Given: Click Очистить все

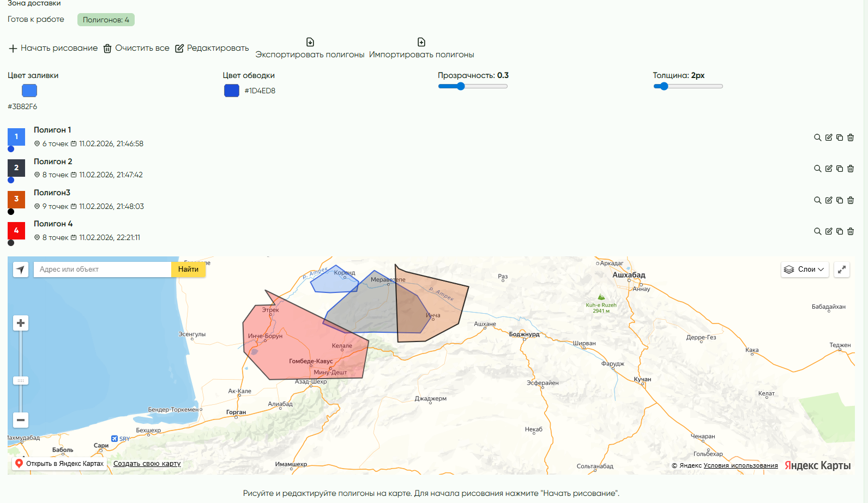Looking at the screenshot, I should tap(137, 48).
